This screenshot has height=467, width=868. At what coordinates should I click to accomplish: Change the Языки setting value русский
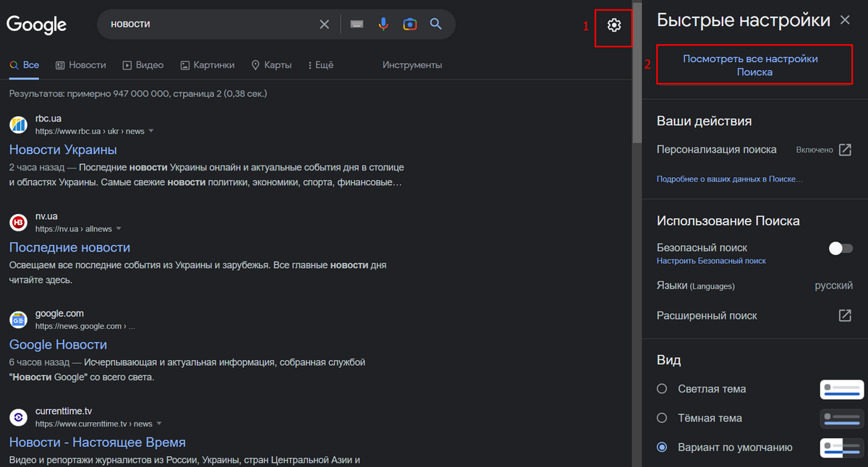click(833, 286)
